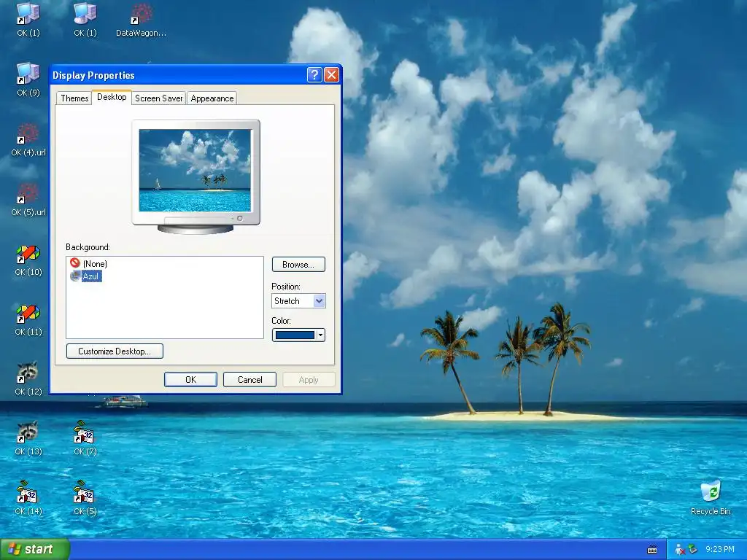The image size is (747, 560).
Task: Select the OK (5).url desktop shortcut
Action: [x=28, y=200]
